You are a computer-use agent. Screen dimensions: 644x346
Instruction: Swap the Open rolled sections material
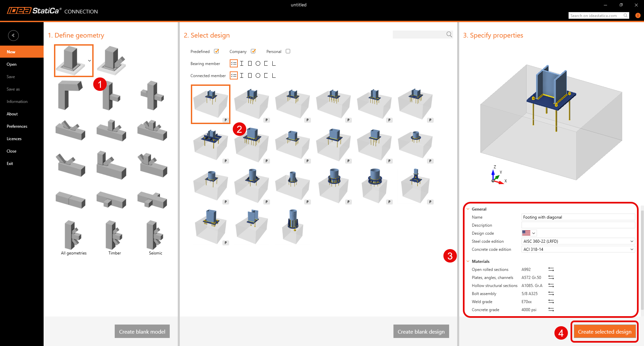click(551, 270)
